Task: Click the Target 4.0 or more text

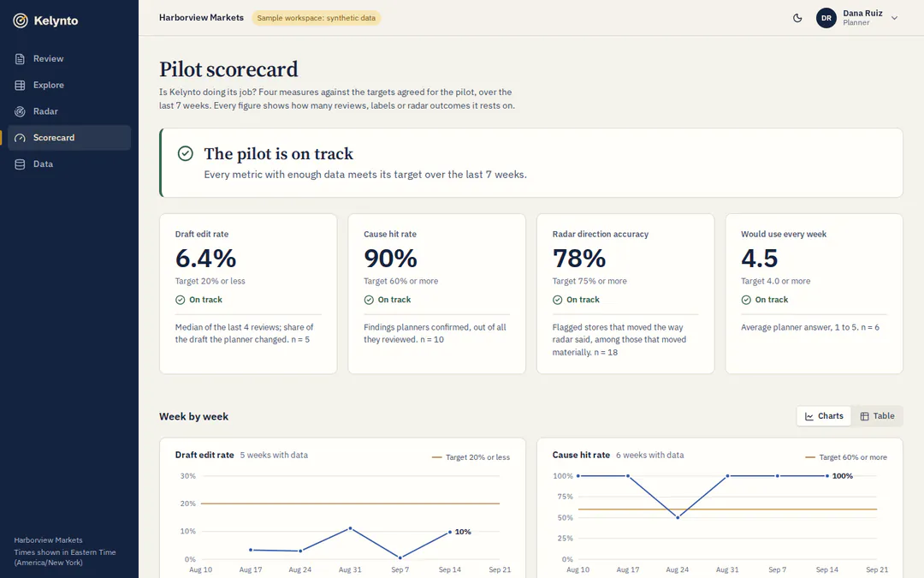Action: tap(775, 282)
